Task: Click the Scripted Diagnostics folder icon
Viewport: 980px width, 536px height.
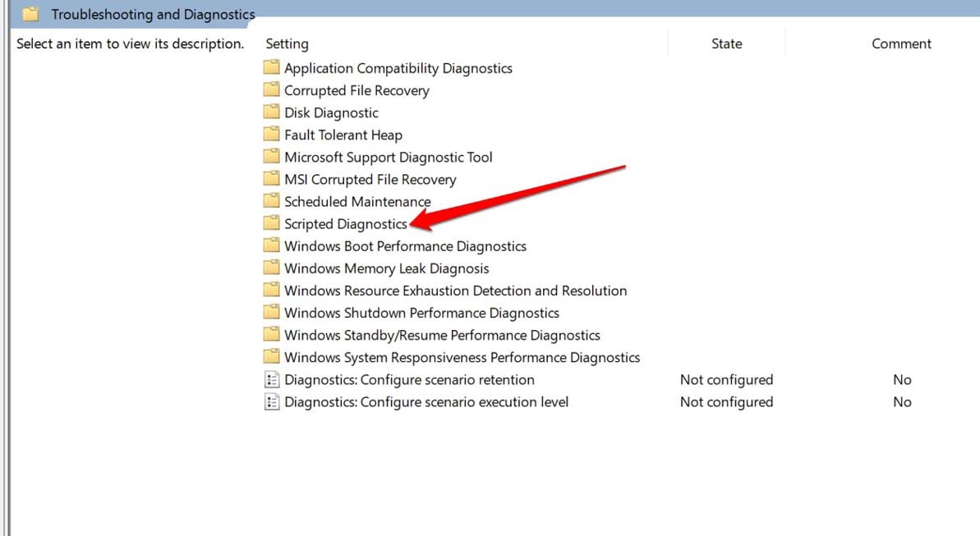Action: (x=271, y=223)
